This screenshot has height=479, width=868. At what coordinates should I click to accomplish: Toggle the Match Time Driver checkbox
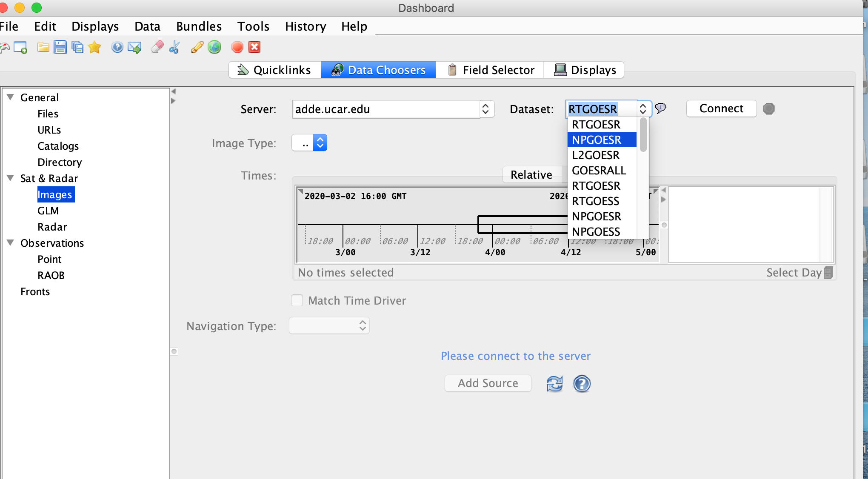click(x=297, y=301)
